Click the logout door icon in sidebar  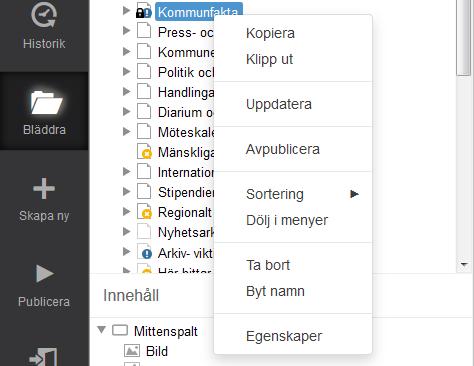point(43,357)
